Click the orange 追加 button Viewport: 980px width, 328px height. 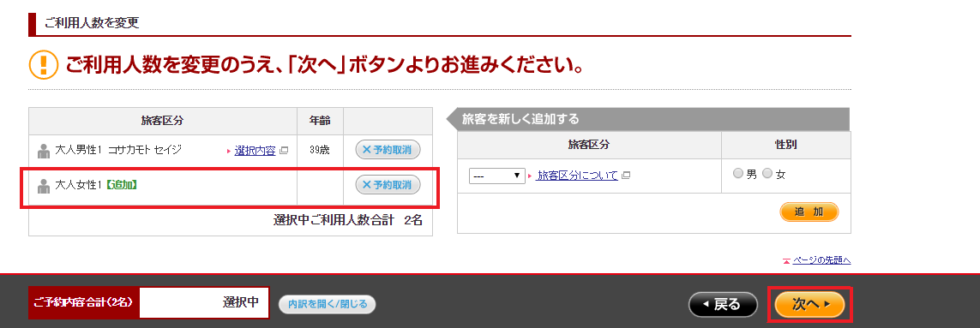[x=809, y=212]
